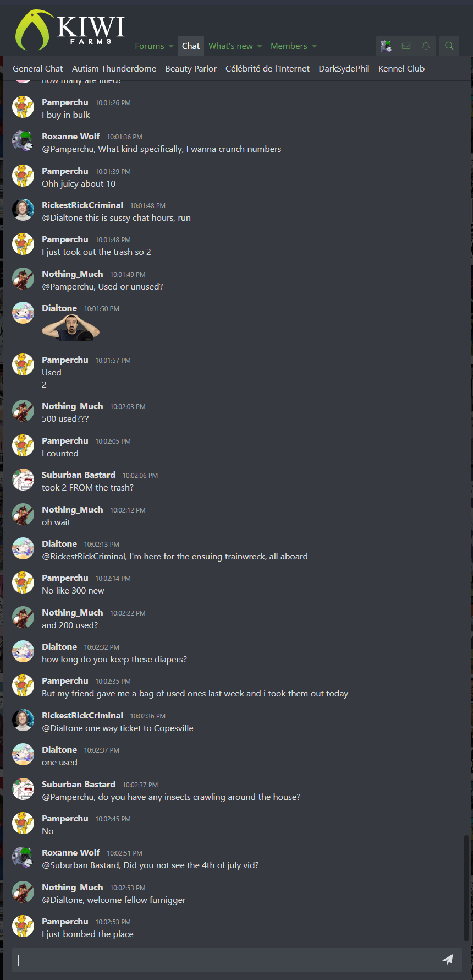473x980 pixels.
Task: Expand the Members dropdown arrow
Action: [314, 46]
